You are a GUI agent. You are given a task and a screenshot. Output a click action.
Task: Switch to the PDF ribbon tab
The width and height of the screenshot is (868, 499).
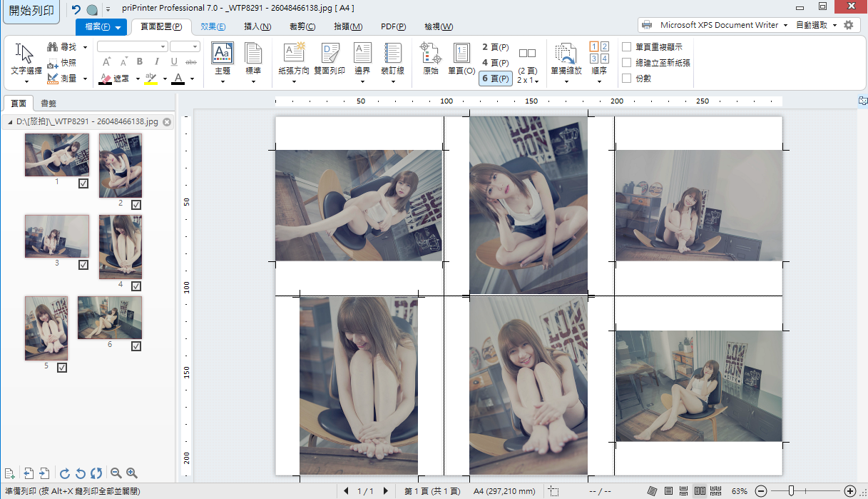point(393,27)
